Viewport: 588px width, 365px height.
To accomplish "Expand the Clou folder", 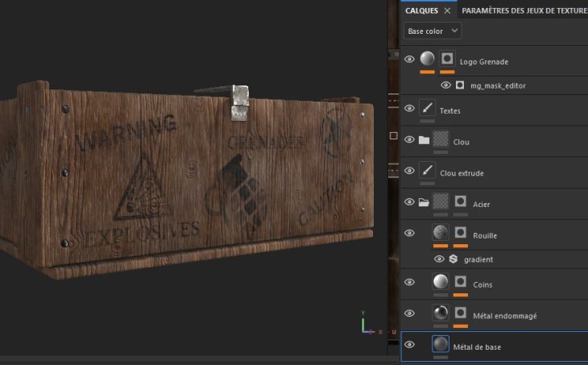I will tap(424, 140).
